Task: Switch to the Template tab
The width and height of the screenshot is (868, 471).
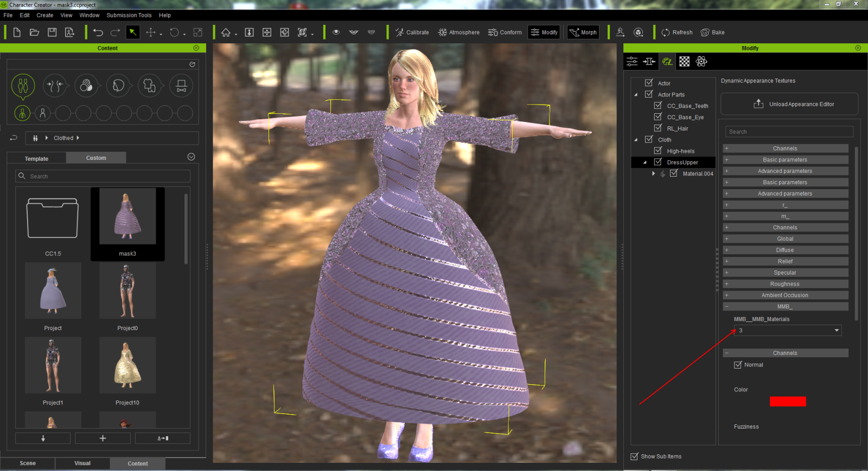Action: (x=36, y=158)
